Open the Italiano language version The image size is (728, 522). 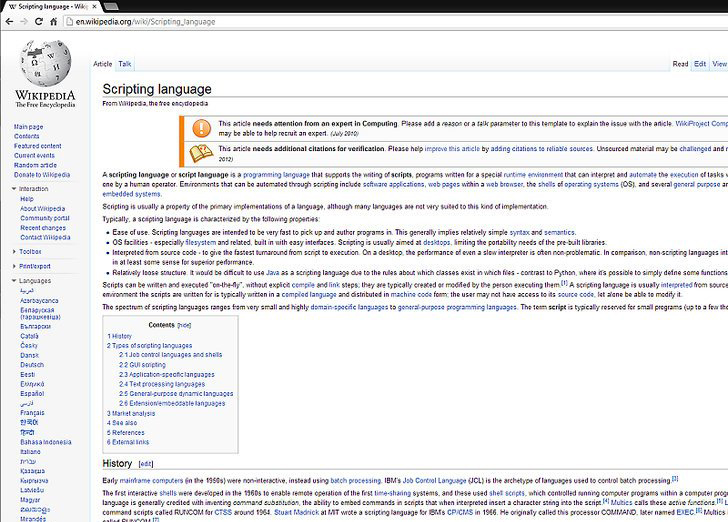coord(30,451)
